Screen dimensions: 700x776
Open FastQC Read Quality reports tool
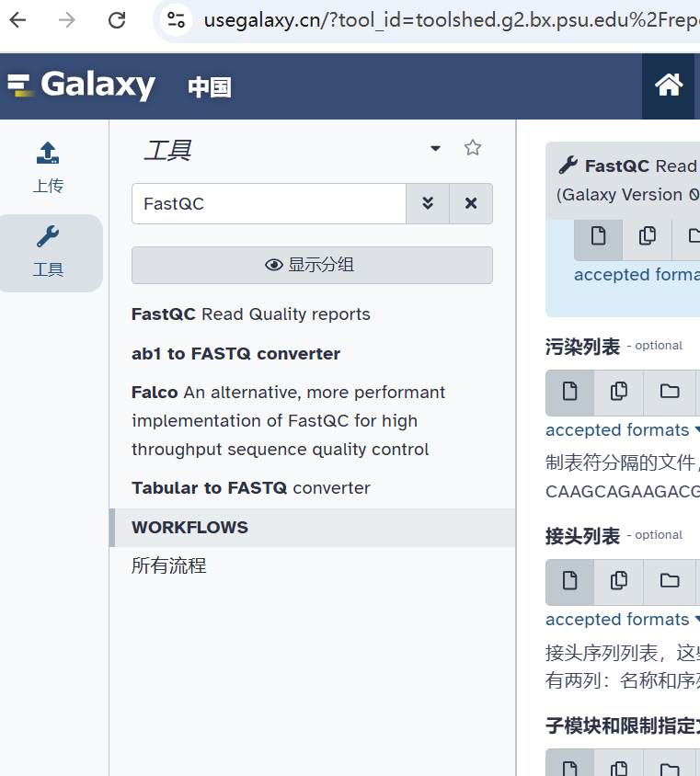(x=250, y=314)
